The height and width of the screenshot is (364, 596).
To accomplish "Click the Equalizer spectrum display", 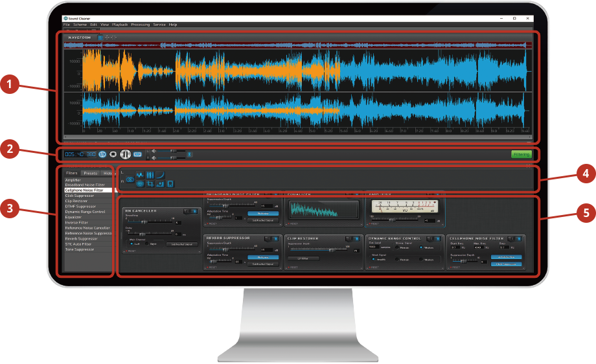I will point(323,209).
